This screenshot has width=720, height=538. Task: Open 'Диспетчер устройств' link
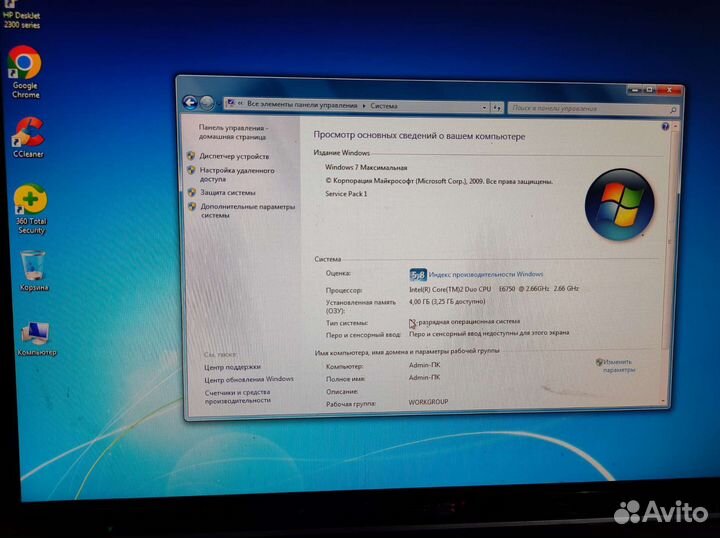point(234,156)
